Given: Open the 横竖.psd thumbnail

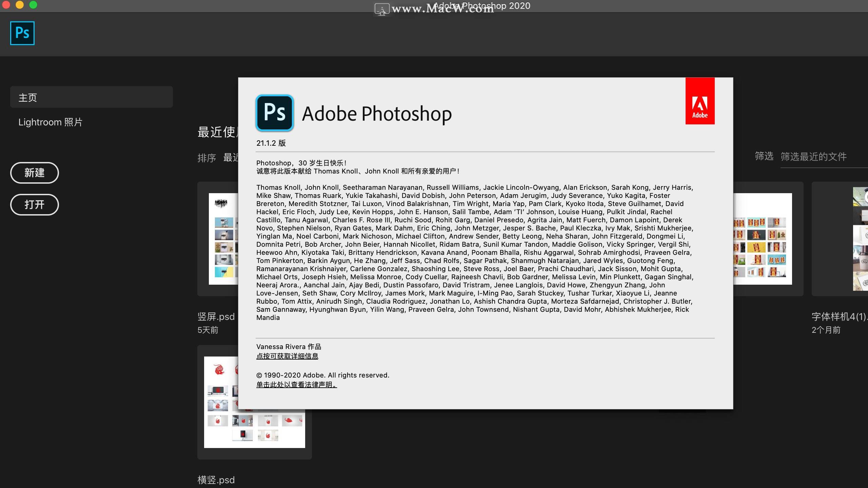Looking at the screenshot, I should (255, 402).
